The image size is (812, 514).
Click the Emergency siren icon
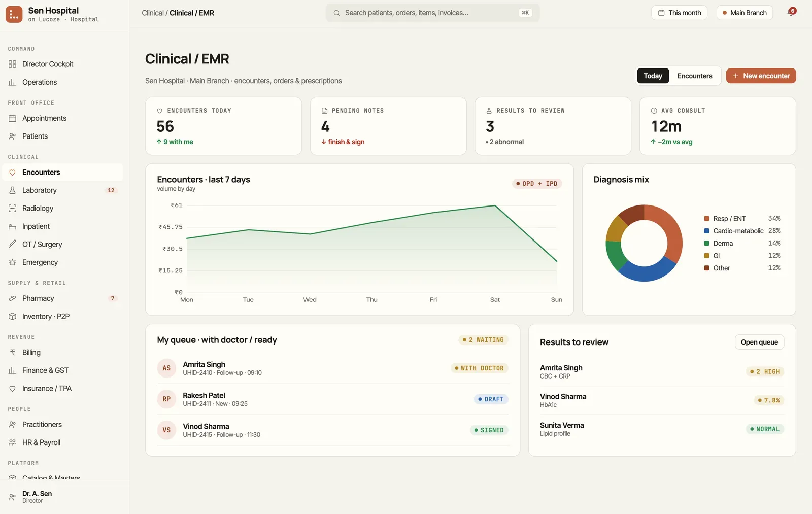point(12,262)
